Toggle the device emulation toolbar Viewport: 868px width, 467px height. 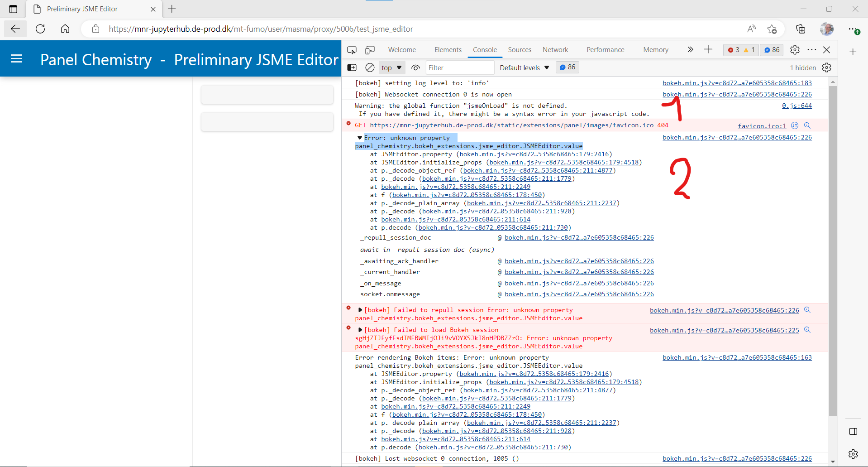(x=370, y=50)
